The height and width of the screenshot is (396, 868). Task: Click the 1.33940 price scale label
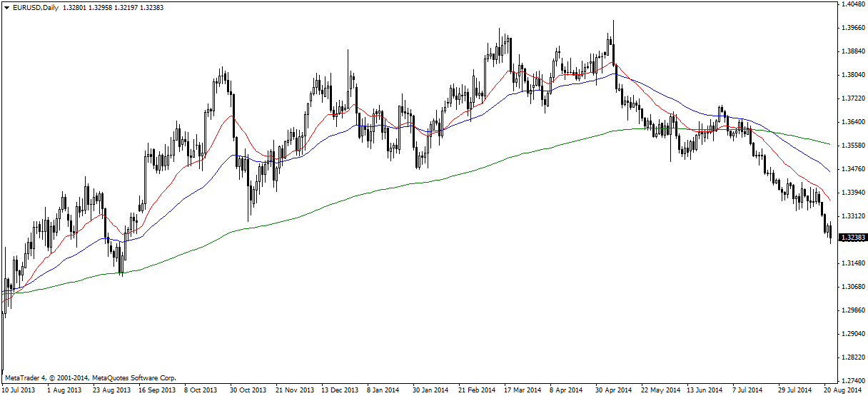[853, 193]
